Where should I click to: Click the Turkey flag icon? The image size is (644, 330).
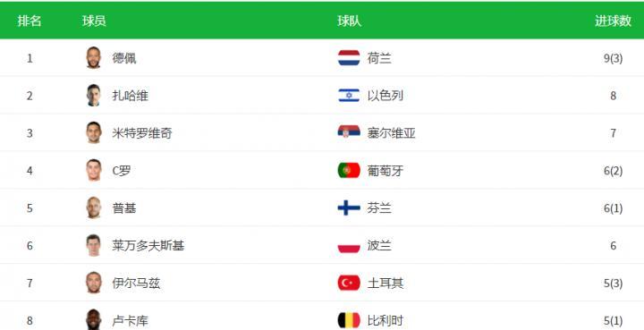349,283
